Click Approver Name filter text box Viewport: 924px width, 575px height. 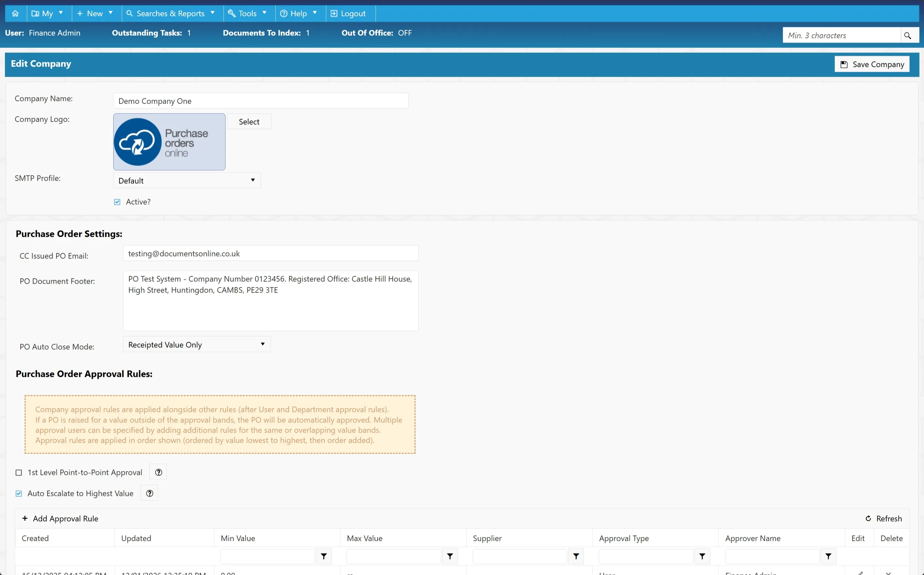tap(772, 556)
